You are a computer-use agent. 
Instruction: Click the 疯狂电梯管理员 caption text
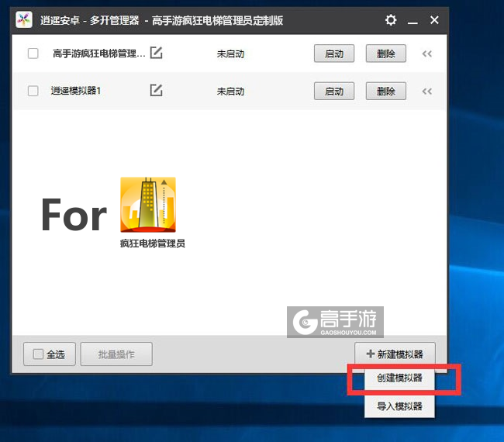(x=152, y=243)
